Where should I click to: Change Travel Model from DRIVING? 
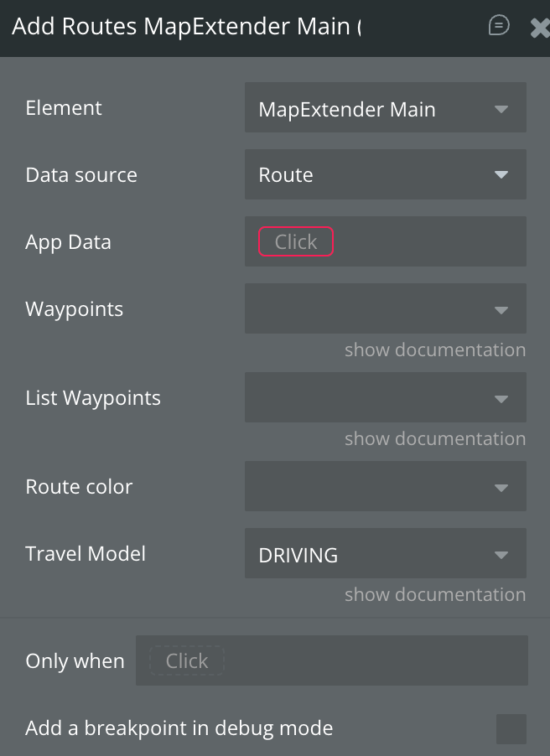point(385,554)
